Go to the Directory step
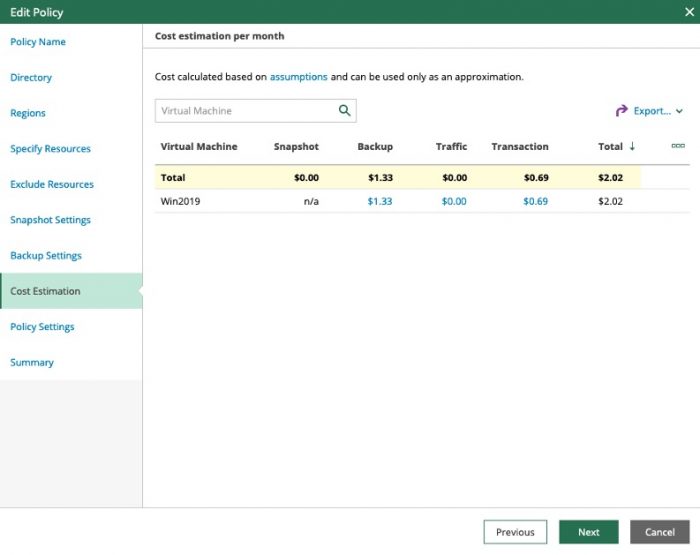Image resolution: width=700 pixels, height=555 pixels. 31,77
